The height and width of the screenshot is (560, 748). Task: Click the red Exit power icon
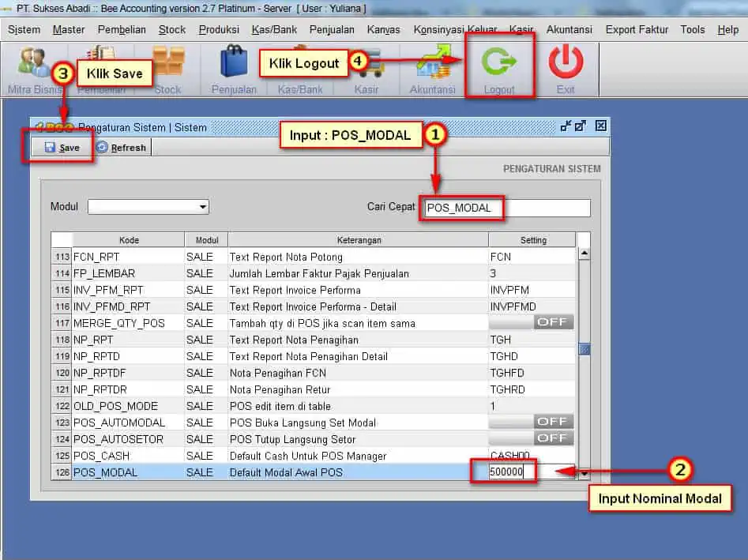[x=566, y=61]
